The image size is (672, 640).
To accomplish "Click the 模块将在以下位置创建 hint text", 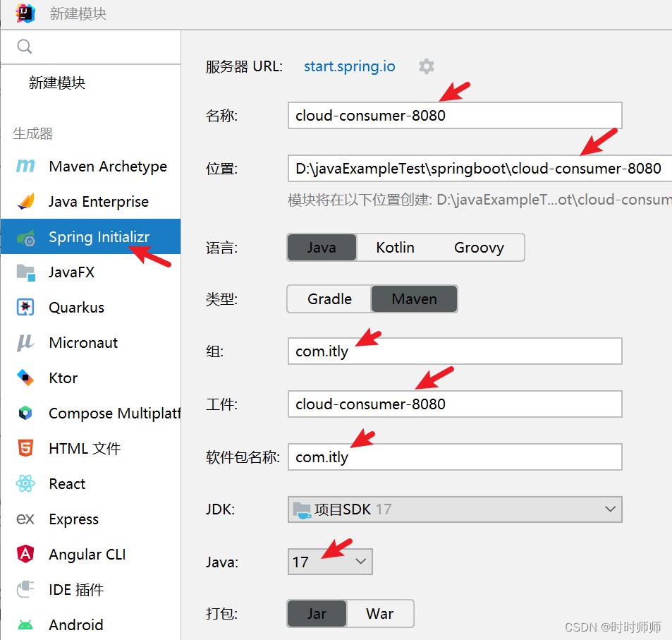I will tap(479, 200).
